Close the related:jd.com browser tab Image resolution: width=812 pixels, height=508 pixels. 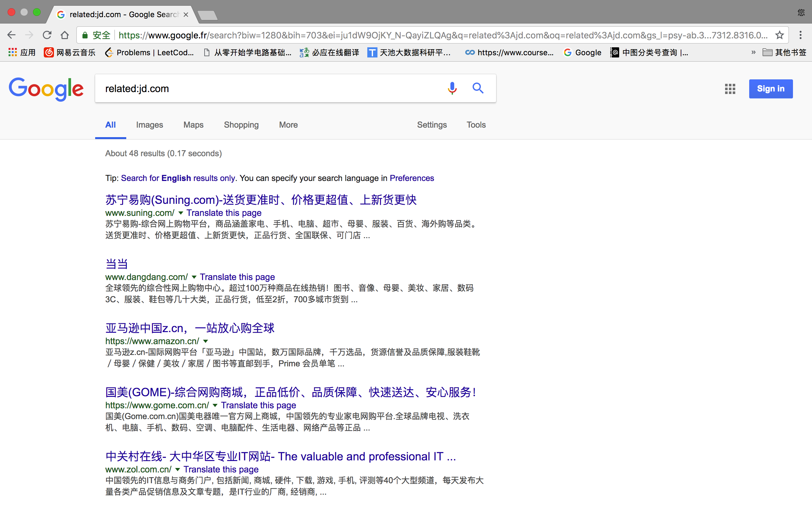[x=186, y=15]
